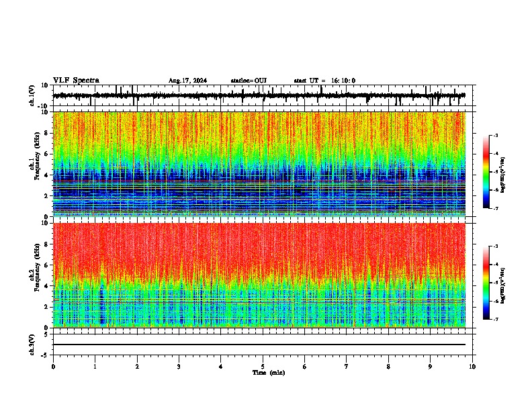Click the ch.2 spectrogram color scale bar
Screen dimensions: 532x411
(x=486, y=283)
